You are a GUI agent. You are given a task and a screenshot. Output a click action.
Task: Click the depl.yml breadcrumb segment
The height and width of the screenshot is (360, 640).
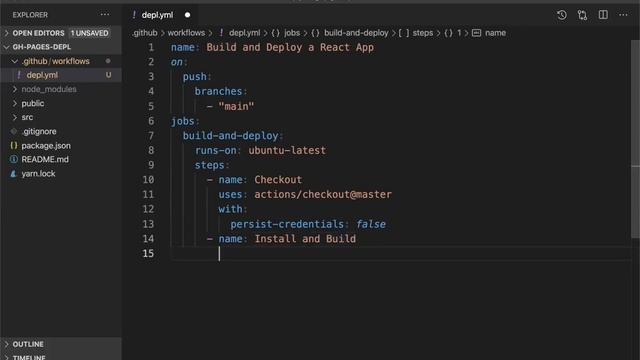(x=244, y=33)
